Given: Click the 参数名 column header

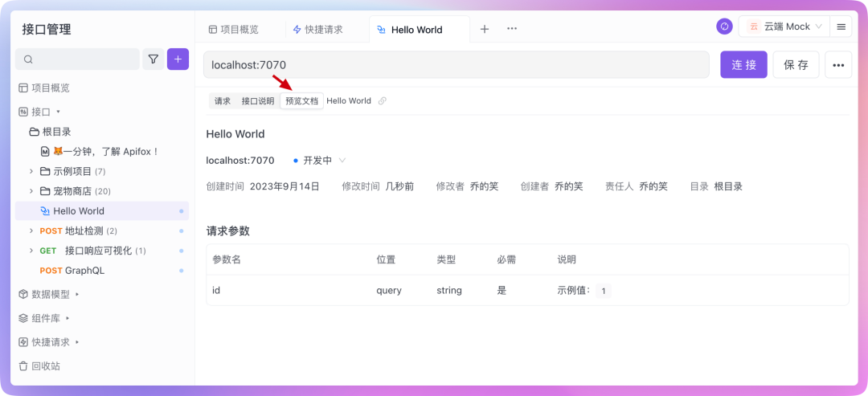Looking at the screenshot, I should click(x=227, y=259).
